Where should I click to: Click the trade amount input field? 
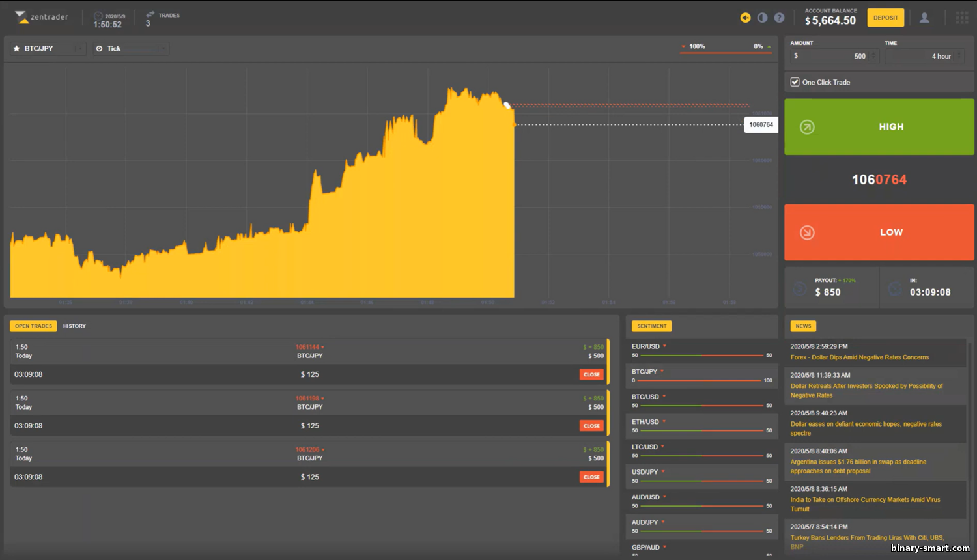coord(834,57)
